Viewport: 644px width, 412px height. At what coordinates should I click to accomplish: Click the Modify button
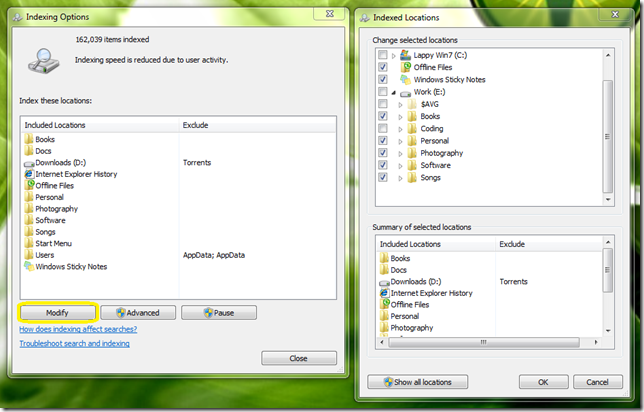pos(57,313)
